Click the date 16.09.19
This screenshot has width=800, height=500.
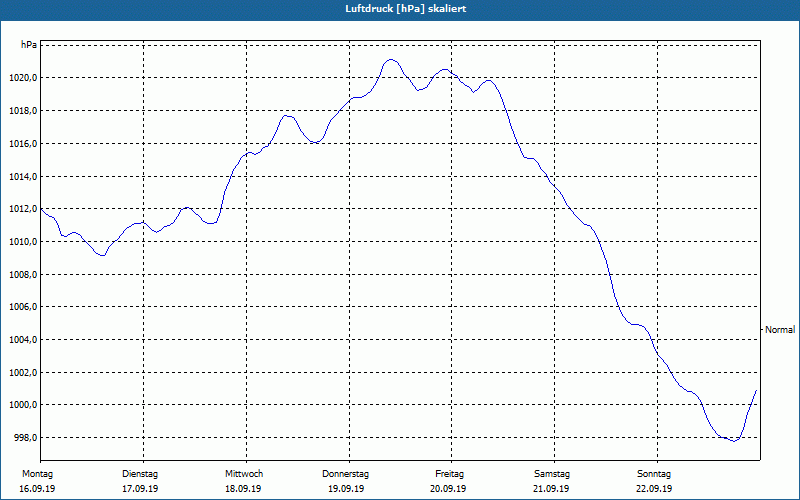[37, 488]
